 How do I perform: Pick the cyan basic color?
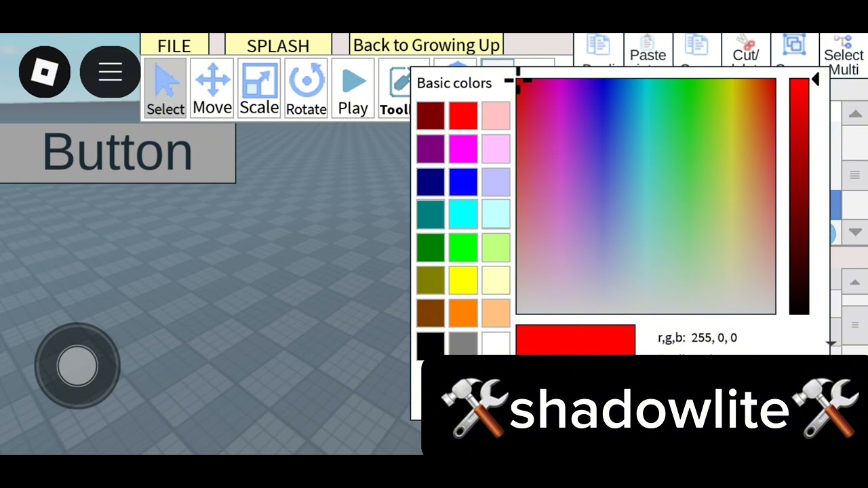tap(463, 214)
